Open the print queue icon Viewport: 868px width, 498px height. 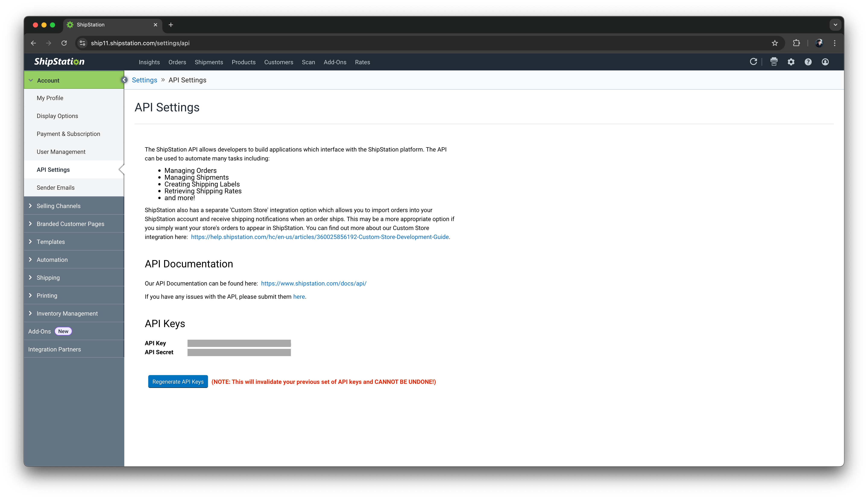pyautogui.click(x=774, y=62)
